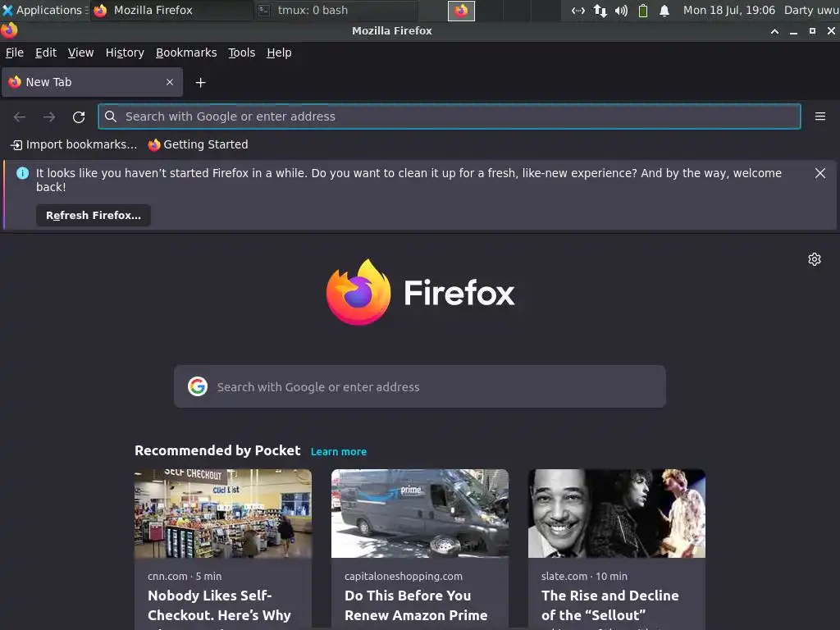Focus the central Google search box
The image size is (840, 630).
coord(420,386)
